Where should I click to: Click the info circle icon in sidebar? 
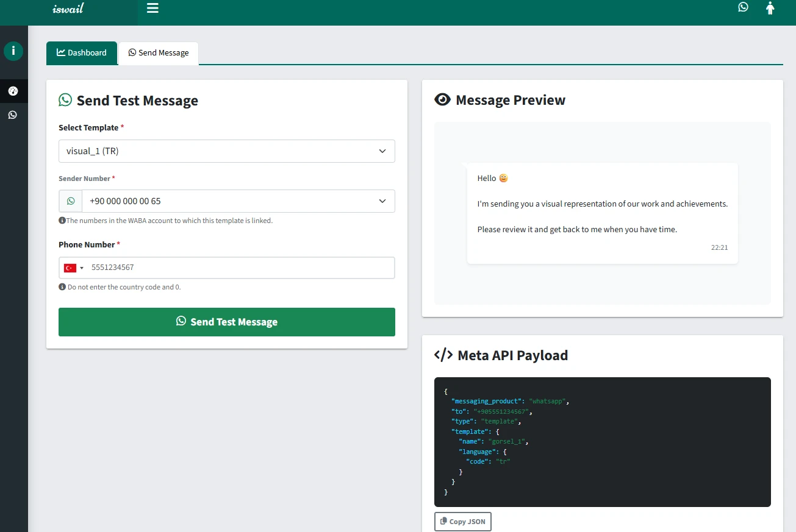pos(13,51)
